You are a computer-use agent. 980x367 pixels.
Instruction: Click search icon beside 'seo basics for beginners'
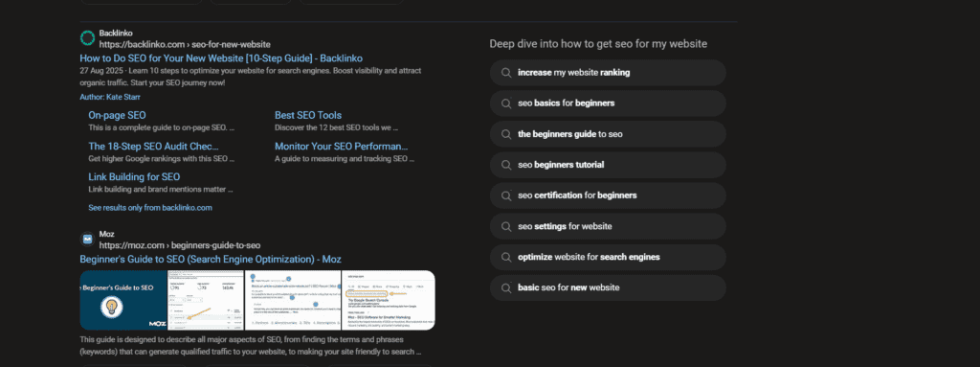pyautogui.click(x=507, y=103)
